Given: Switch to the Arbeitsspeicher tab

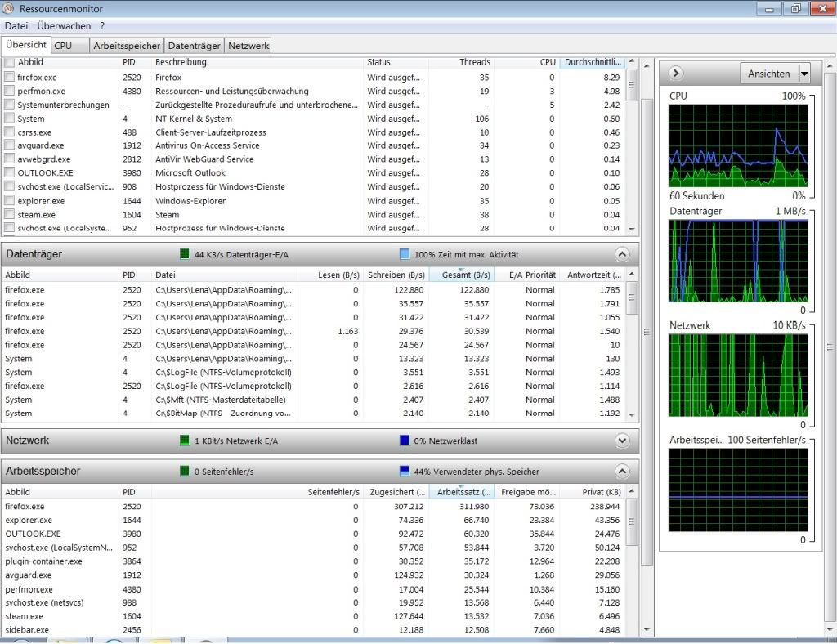Looking at the screenshot, I should (128, 46).
